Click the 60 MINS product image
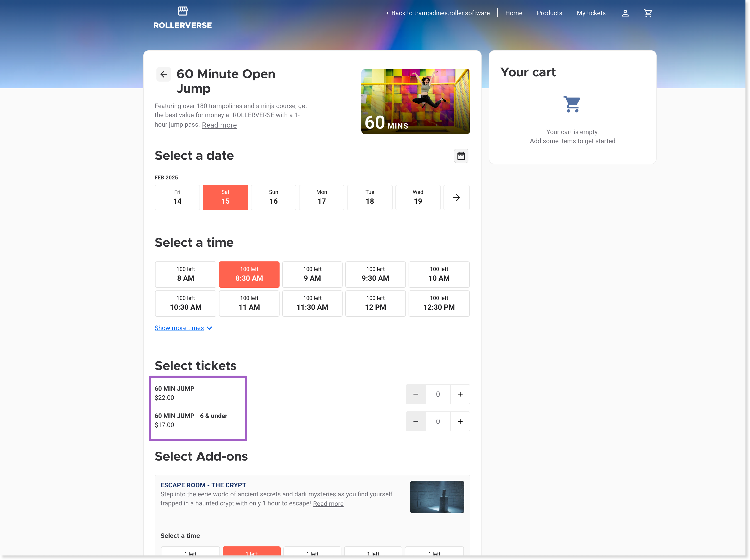Image resolution: width=750 pixels, height=560 pixels. [x=415, y=101]
